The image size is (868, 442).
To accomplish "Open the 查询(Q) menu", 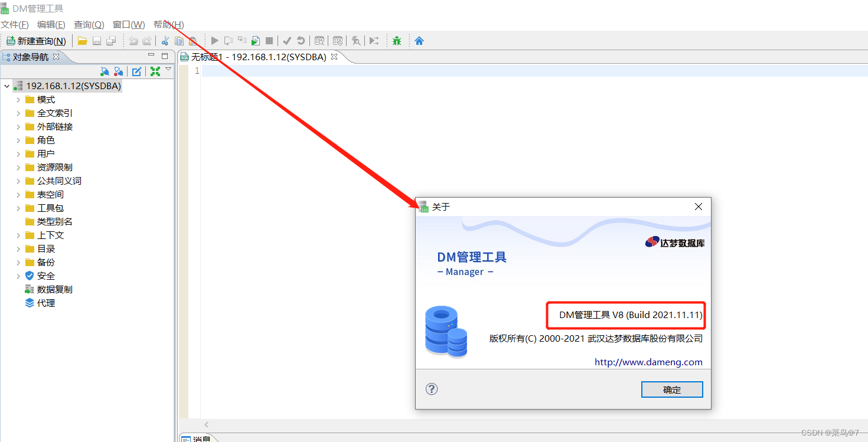I will [x=89, y=24].
